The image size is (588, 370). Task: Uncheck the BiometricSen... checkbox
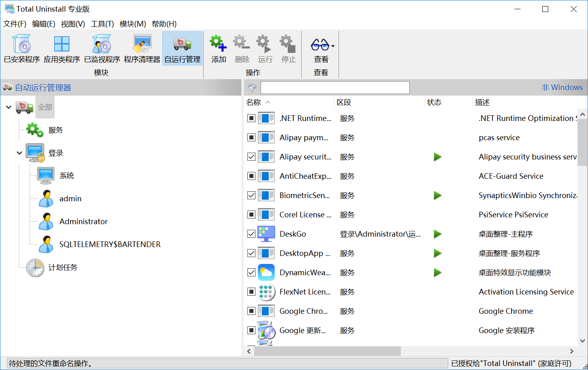[x=251, y=195]
